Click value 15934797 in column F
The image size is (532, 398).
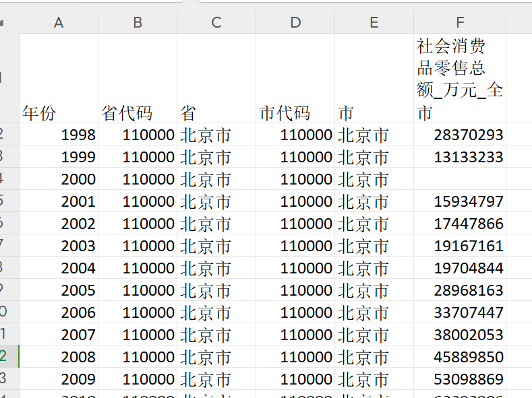click(460, 201)
